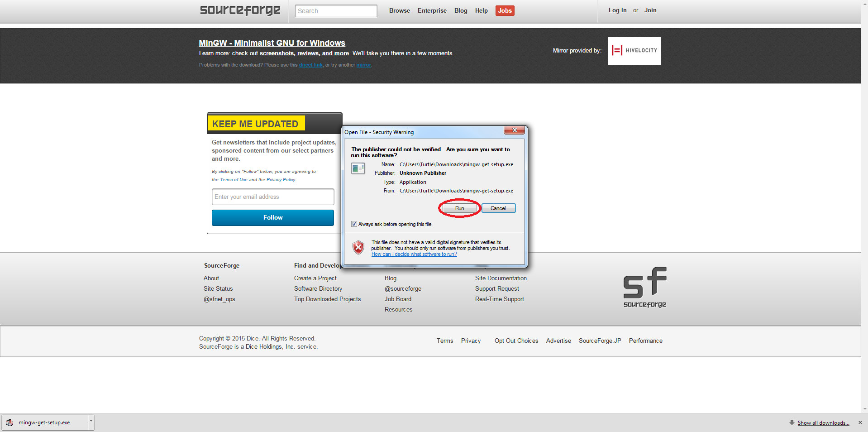Open Create a Project footer link
The image size is (868, 432).
tap(315, 278)
